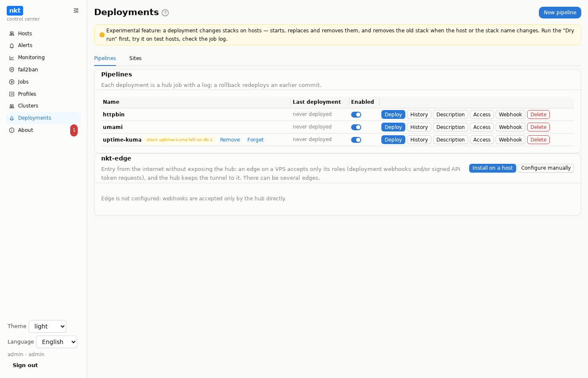Click the Forget link for uptime-kuma

point(255,140)
